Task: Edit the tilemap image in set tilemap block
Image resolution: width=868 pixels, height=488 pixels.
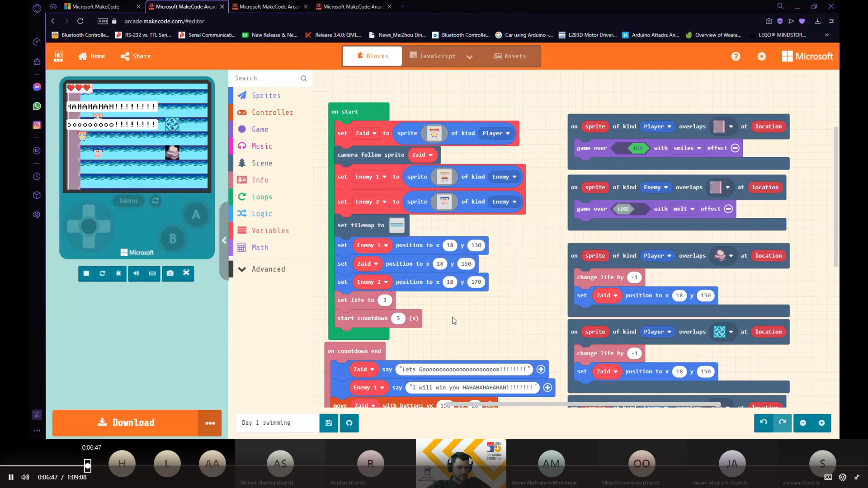Action: coord(397,225)
